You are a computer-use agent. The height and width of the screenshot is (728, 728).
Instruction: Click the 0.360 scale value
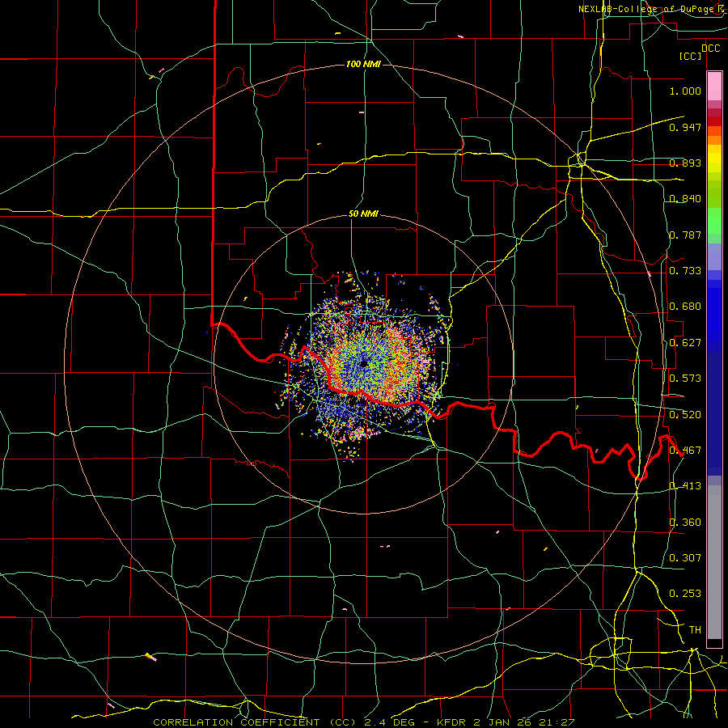pos(685,523)
